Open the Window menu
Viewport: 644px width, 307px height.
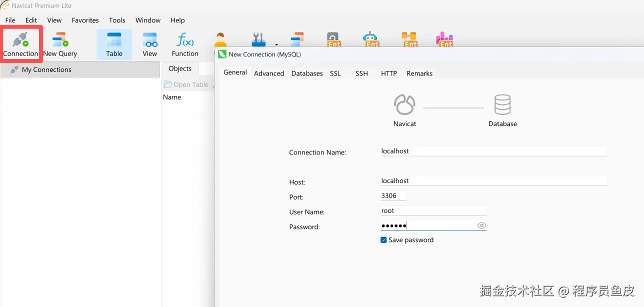148,20
